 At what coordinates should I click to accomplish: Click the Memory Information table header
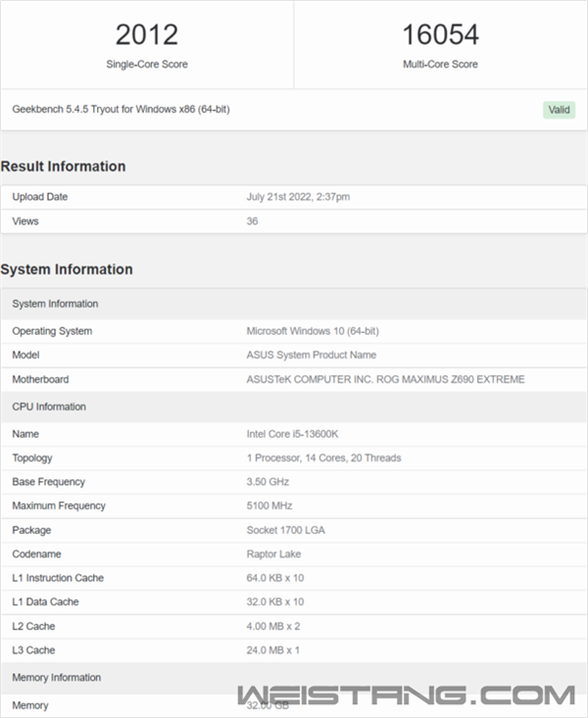point(57,678)
